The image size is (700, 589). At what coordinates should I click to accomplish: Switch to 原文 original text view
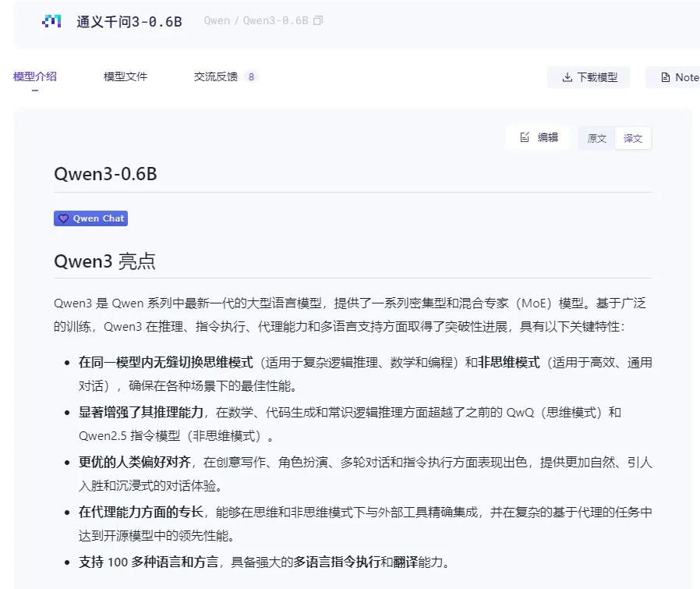point(596,138)
